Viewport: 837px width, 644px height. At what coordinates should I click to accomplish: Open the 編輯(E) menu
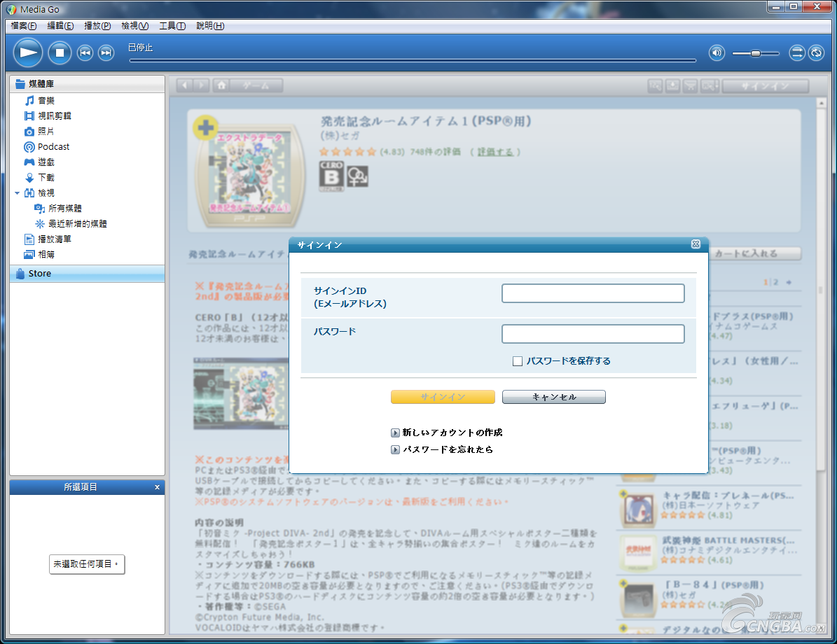60,26
